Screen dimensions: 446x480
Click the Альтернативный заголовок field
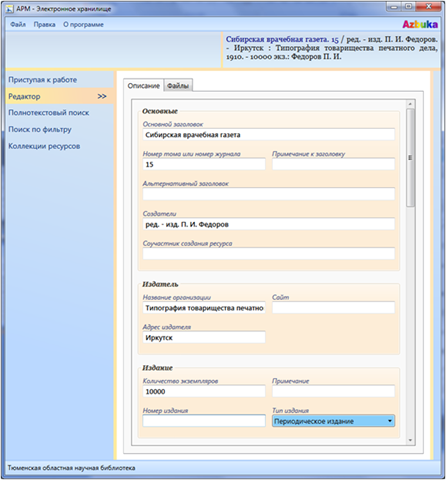click(x=269, y=194)
